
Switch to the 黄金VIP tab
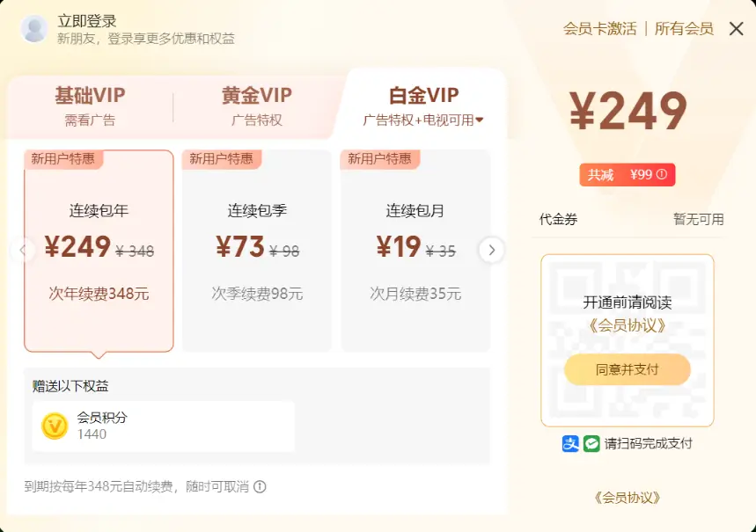(x=256, y=105)
